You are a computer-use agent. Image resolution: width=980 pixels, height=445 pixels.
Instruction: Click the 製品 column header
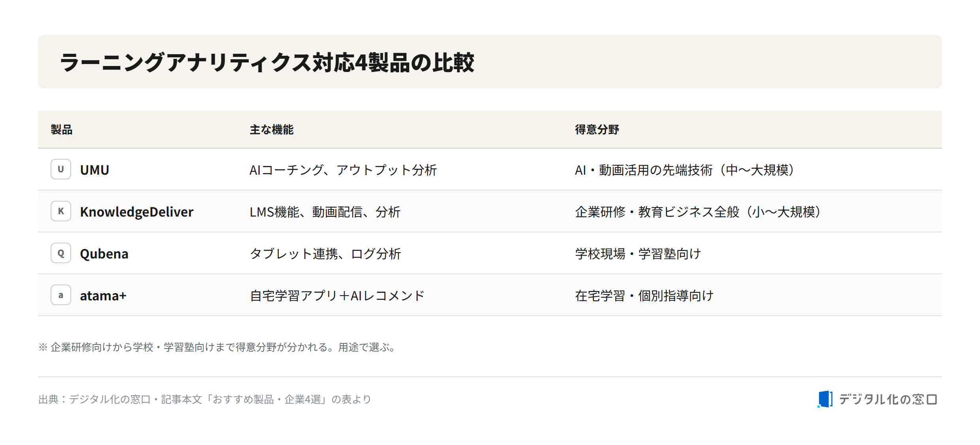(62, 130)
